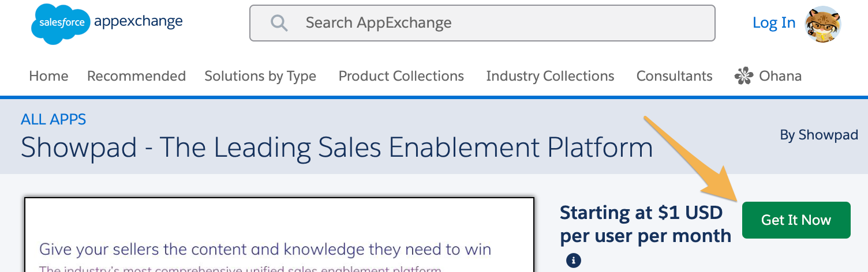Show pricing info via the info icon
The image size is (868, 272).
coord(573,260)
